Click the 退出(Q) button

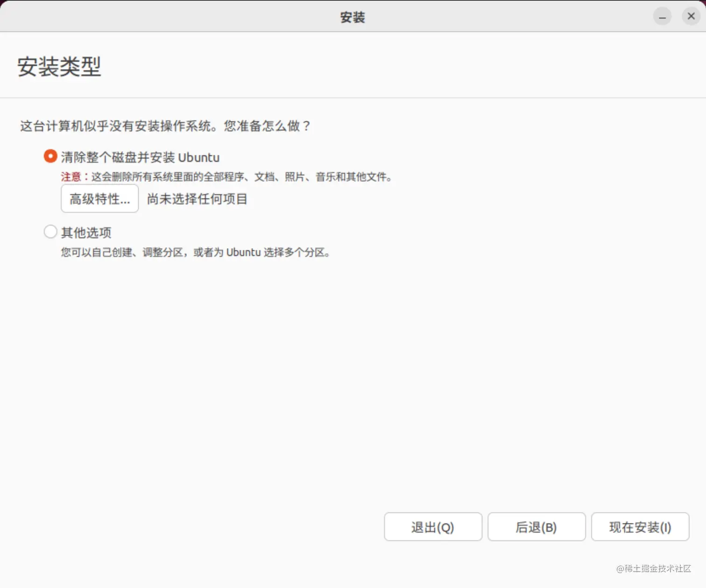[x=433, y=527]
